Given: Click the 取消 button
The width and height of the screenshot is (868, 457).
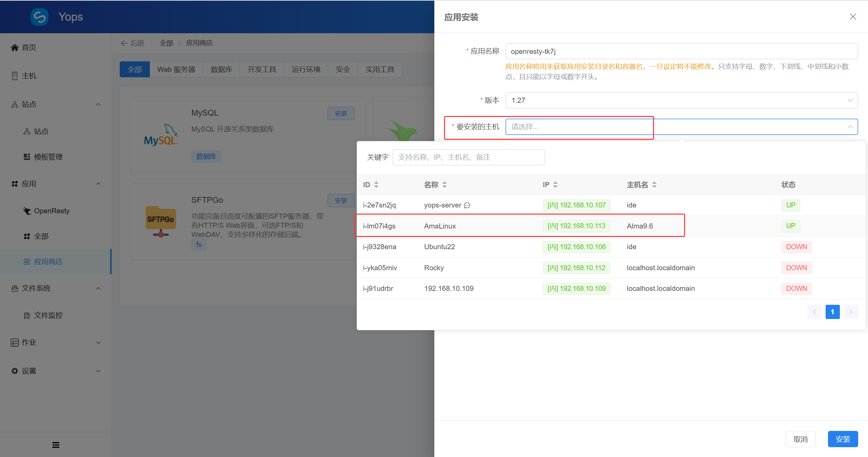Looking at the screenshot, I should pyautogui.click(x=800, y=439).
